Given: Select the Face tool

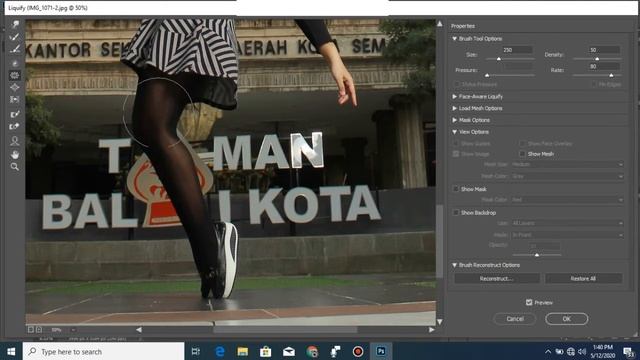Looking at the screenshot, I should click(x=15, y=141).
